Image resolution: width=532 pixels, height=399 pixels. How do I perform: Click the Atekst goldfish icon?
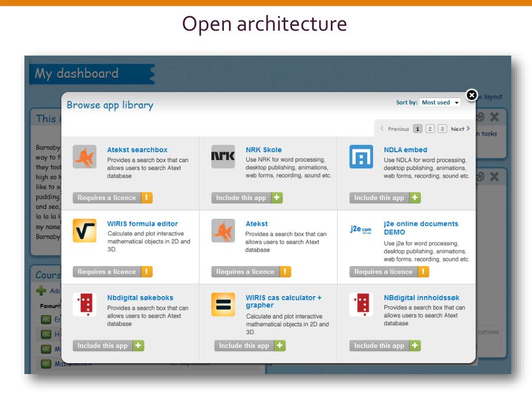[223, 231]
